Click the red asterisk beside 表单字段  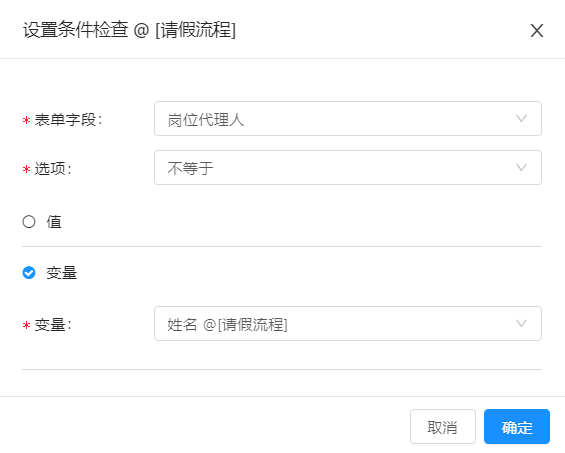point(26,120)
